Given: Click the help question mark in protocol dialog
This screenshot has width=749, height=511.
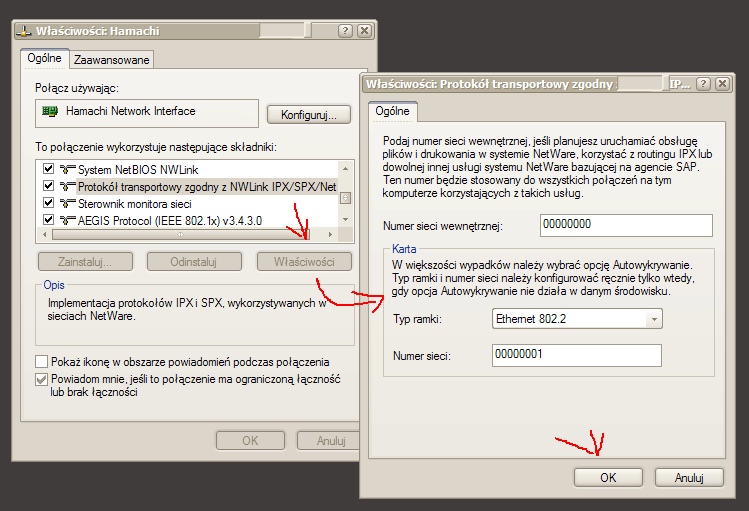Looking at the screenshot, I should (703, 84).
